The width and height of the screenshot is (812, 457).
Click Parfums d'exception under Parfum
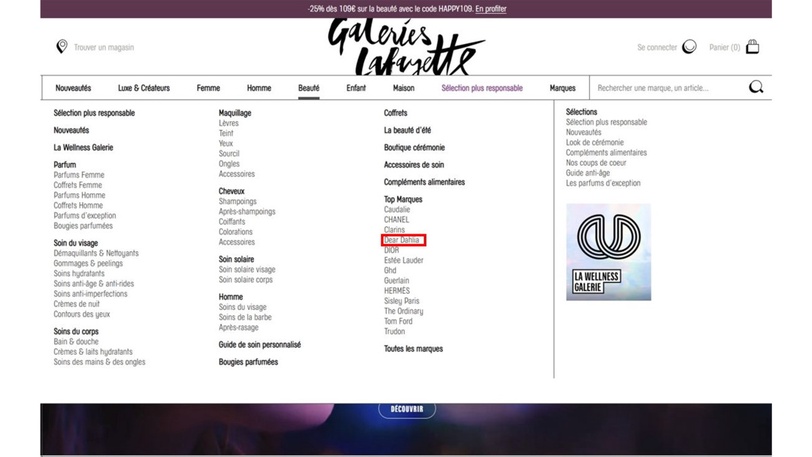[x=84, y=216]
